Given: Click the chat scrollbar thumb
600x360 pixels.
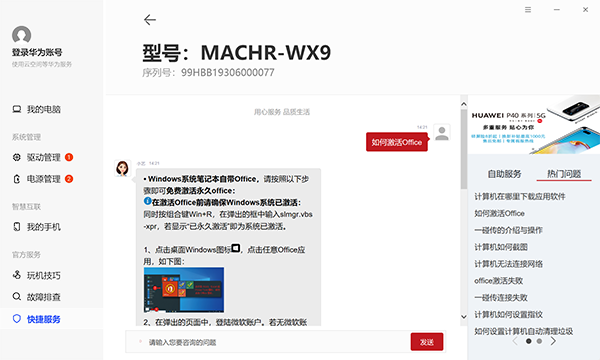Looking at the screenshot, I should coord(464,149).
